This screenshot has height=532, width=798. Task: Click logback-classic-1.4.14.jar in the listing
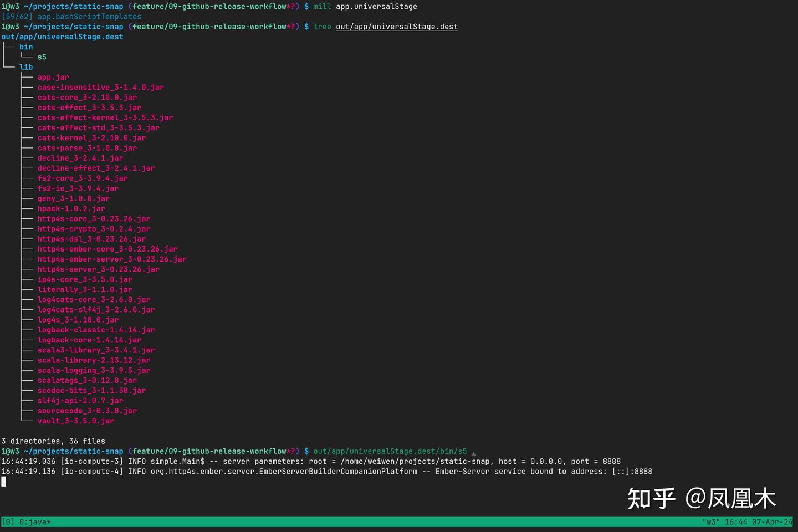click(96, 329)
